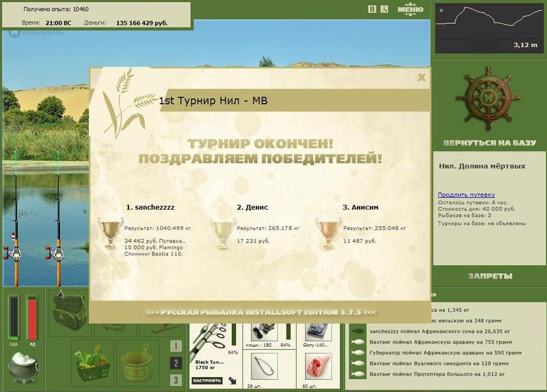
Task: Click location title 'Нил. Долина мёртвых'
Action: [x=482, y=166]
